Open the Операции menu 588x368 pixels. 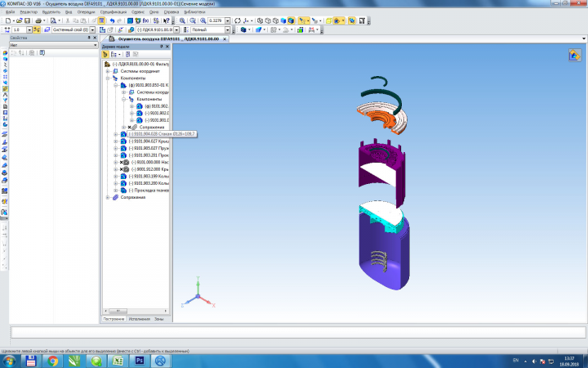(x=86, y=12)
